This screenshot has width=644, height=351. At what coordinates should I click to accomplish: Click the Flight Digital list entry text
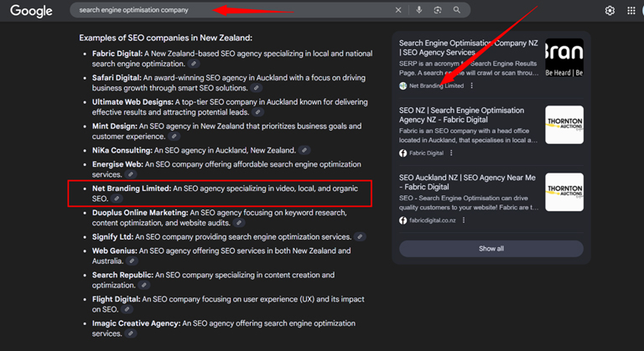tap(228, 305)
